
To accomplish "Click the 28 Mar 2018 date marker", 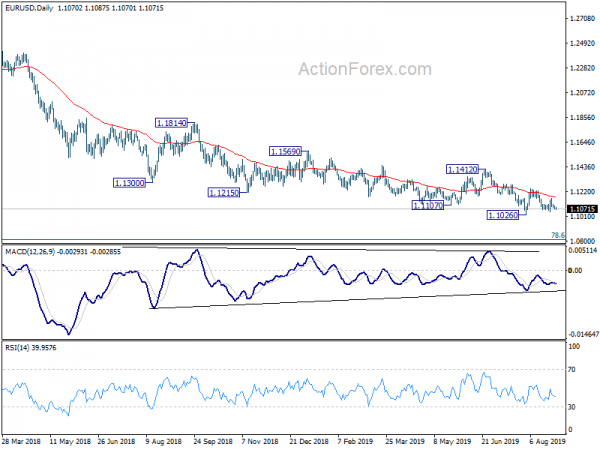I will (x=21, y=441).
